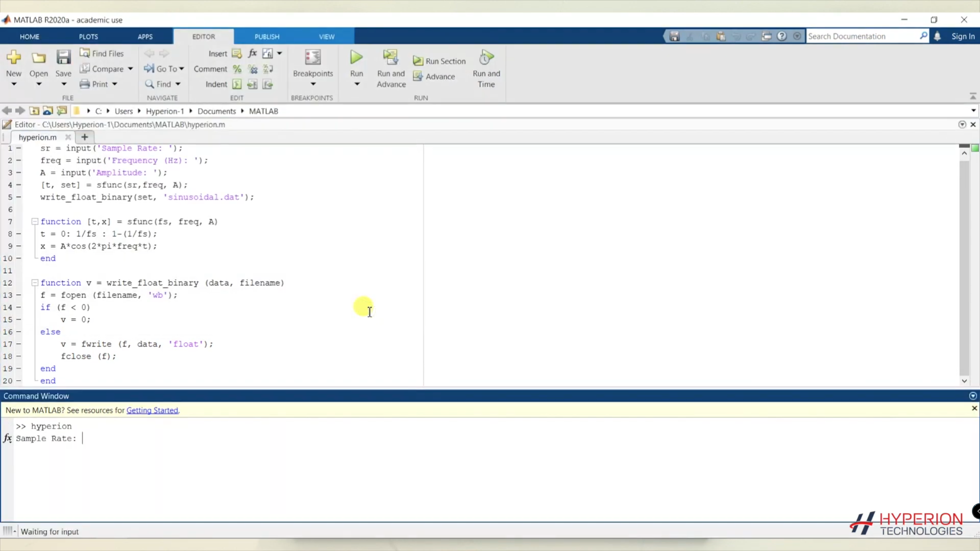Click the Run Section button
The image size is (980, 551).
pyautogui.click(x=439, y=61)
